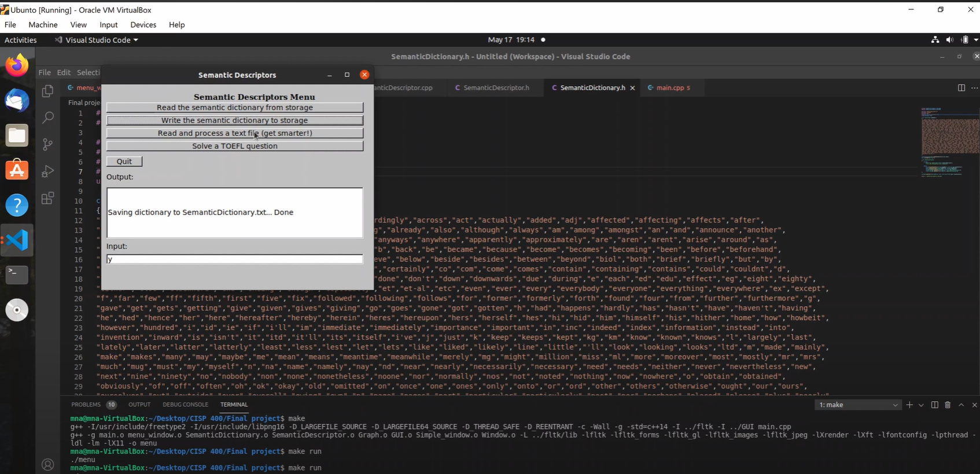This screenshot has height=474, width=980.
Task: Click 'Solve a TOEFL question' button
Action: (235, 146)
